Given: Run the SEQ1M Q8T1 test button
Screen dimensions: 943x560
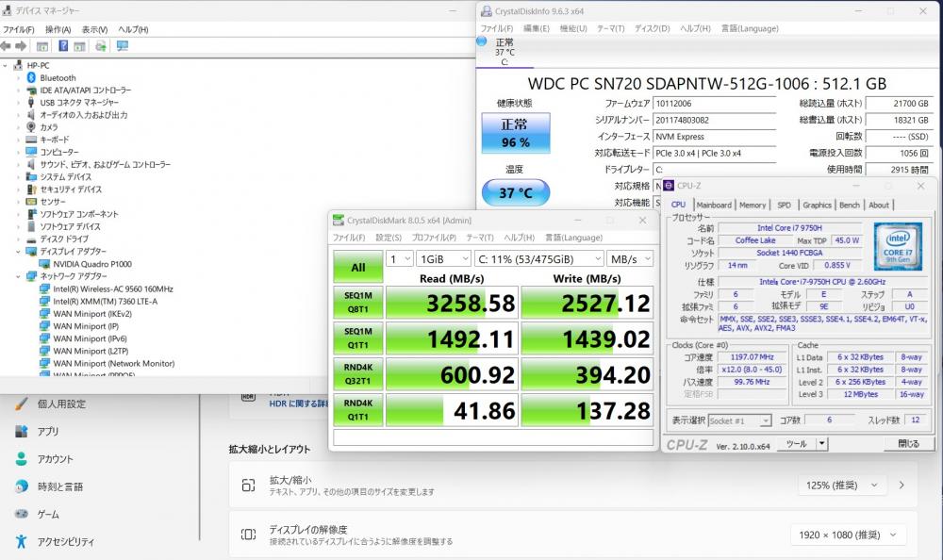Looking at the screenshot, I should pos(357,302).
